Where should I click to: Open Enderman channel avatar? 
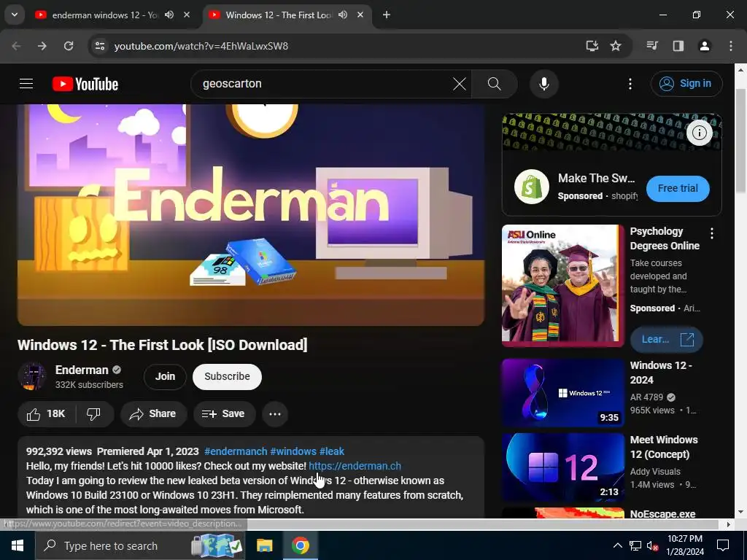(32, 377)
